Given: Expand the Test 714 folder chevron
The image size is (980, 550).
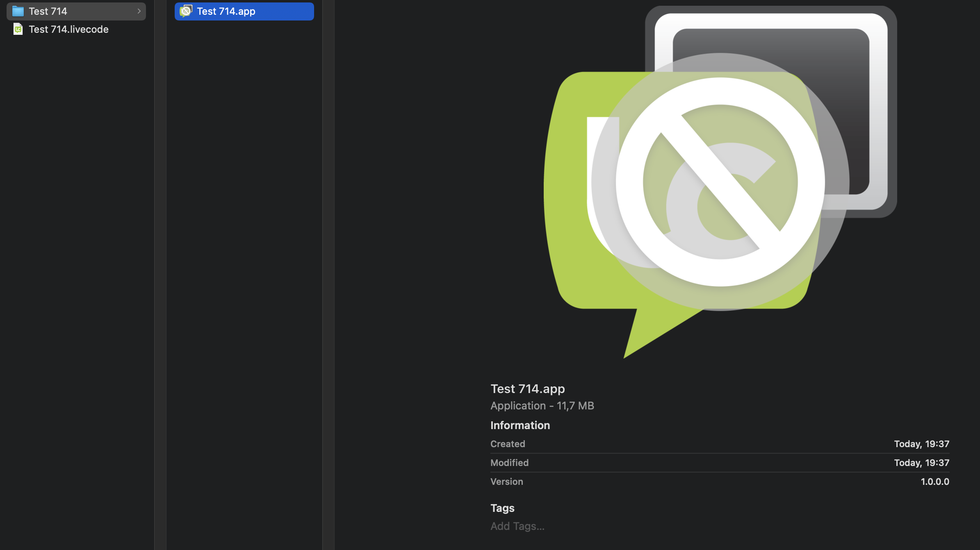Looking at the screenshot, I should coord(139,11).
